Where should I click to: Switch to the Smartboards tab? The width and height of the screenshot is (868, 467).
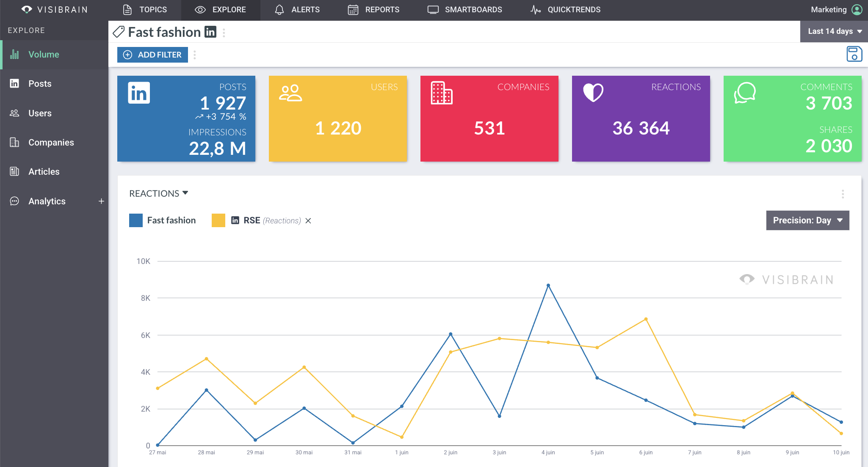pos(465,9)
